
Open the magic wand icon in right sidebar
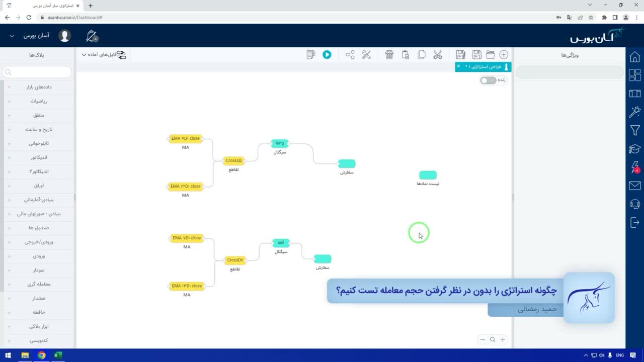click(635, 112)
